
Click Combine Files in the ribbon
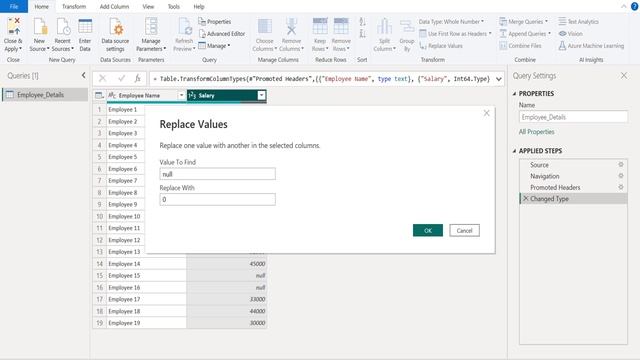click(x=520, y=46)
